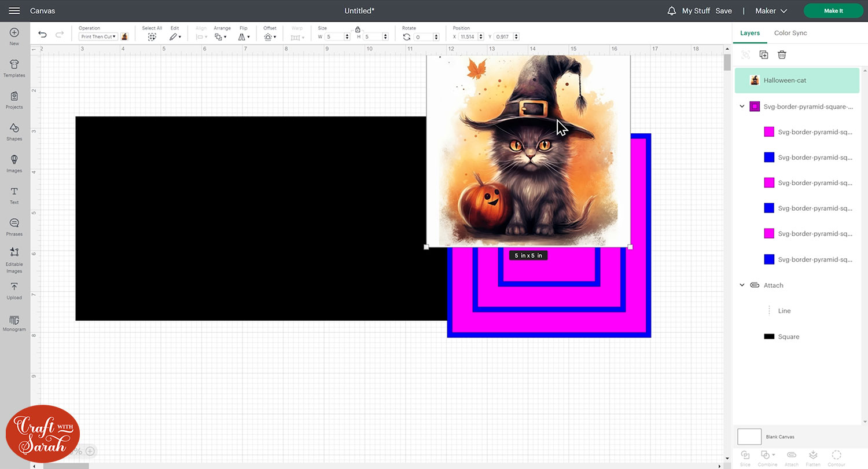Open the Upload tool
This screenshot has width=868, height=469.
(14, 291)
